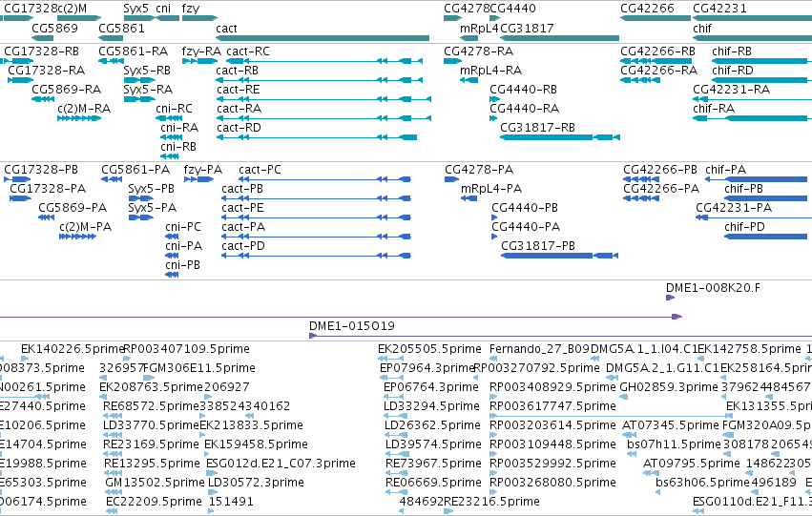
Task: Click the CG4440-RA transcript
Action: pyautogui.click(x=493, y=118)
